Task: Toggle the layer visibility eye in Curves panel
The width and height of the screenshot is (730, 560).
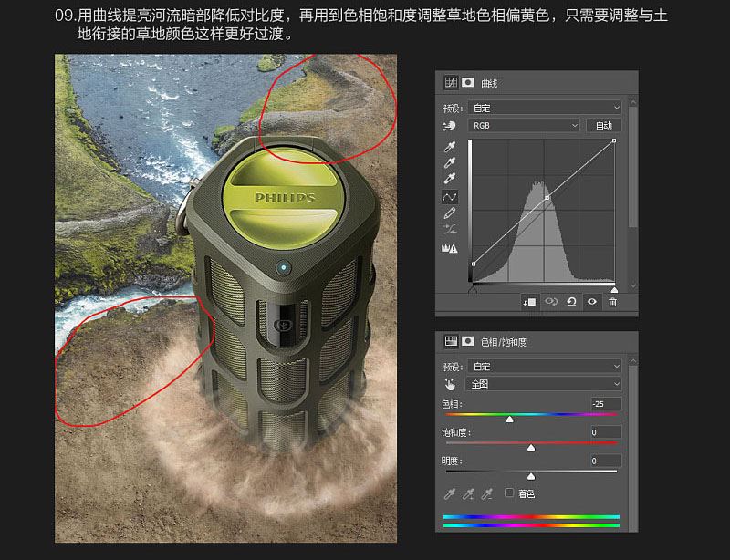Action: click(x=591, y=302)
